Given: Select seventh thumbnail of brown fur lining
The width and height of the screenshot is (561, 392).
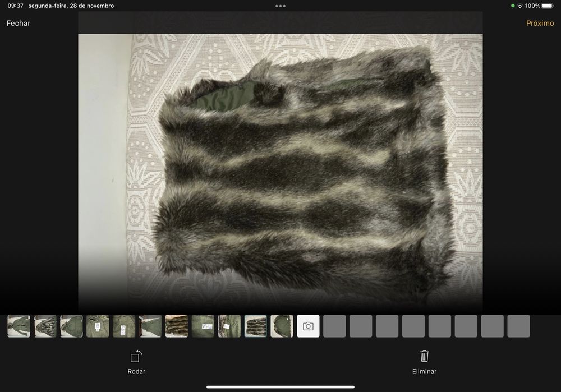Looking at the screenshot, I should (177, 326).
